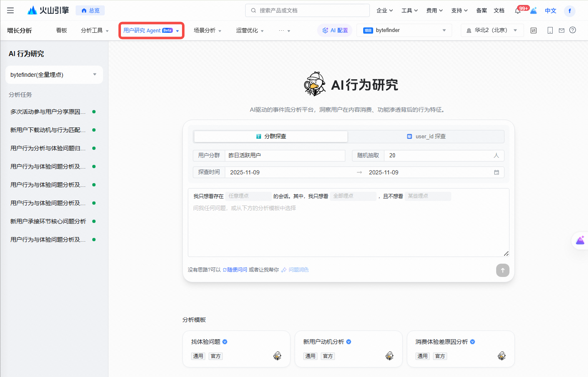Screen dimensions: 588x377
Task: Select the 新用户动机分析 template card
Action: 349,349
